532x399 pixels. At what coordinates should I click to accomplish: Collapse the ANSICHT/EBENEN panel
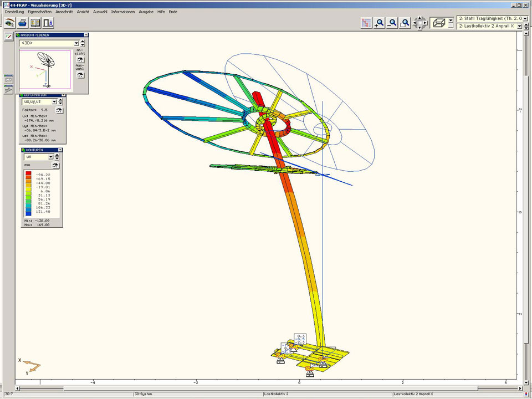(86, 34)
